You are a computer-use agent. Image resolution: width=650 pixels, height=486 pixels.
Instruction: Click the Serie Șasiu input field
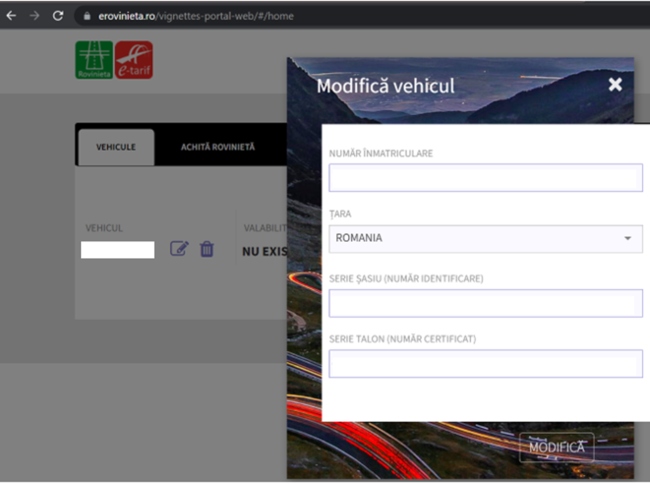click(485, 303)
